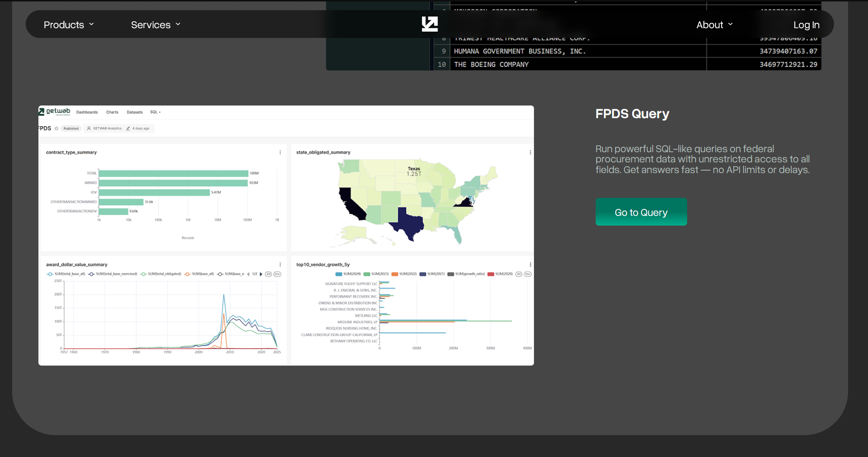This screenshot has width=868, height=457.
Task: Star the FPDS dashboard as favorite
Action: point(56,128)
